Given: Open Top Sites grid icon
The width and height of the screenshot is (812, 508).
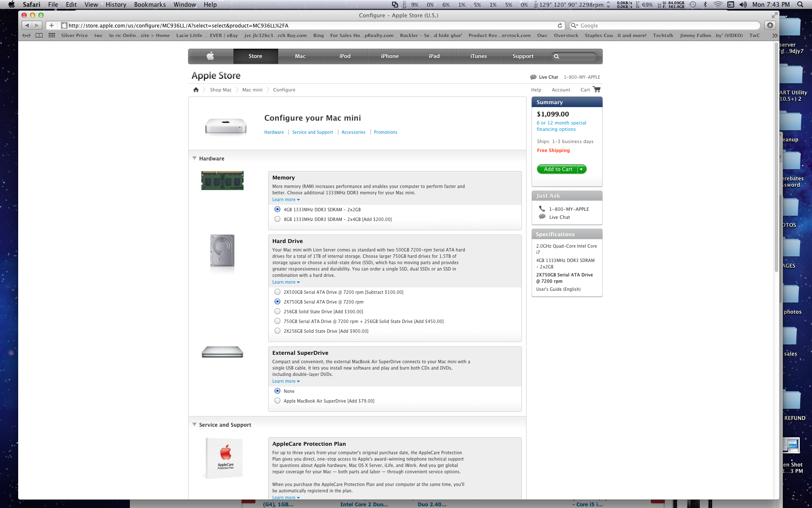Looking at the screenshot, I should point(52,36).
